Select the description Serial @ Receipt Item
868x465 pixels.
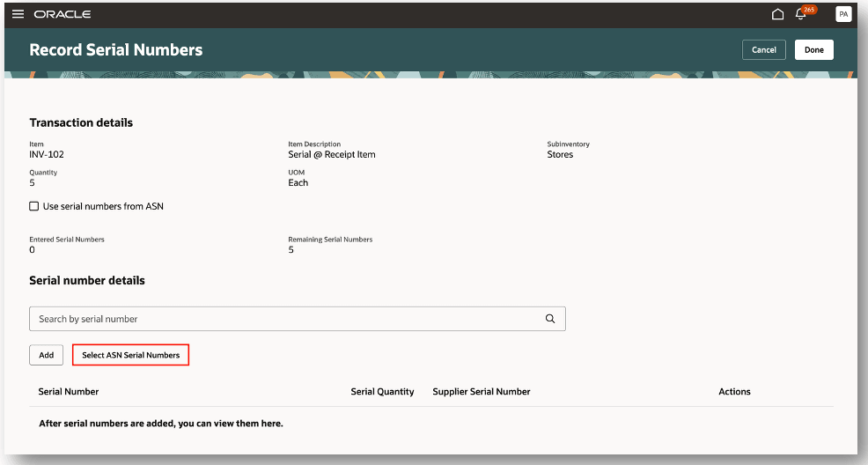point(332,154)
